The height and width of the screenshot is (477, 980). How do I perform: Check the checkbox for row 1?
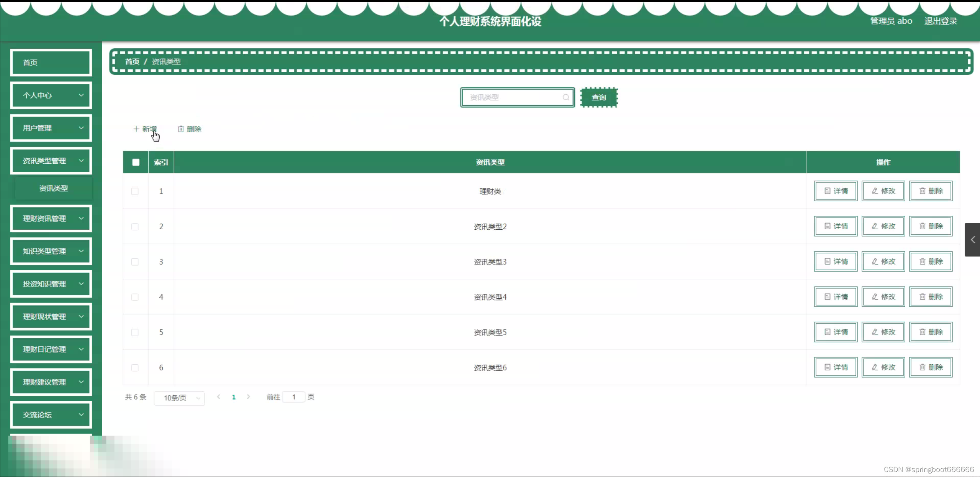click(135, 191)
